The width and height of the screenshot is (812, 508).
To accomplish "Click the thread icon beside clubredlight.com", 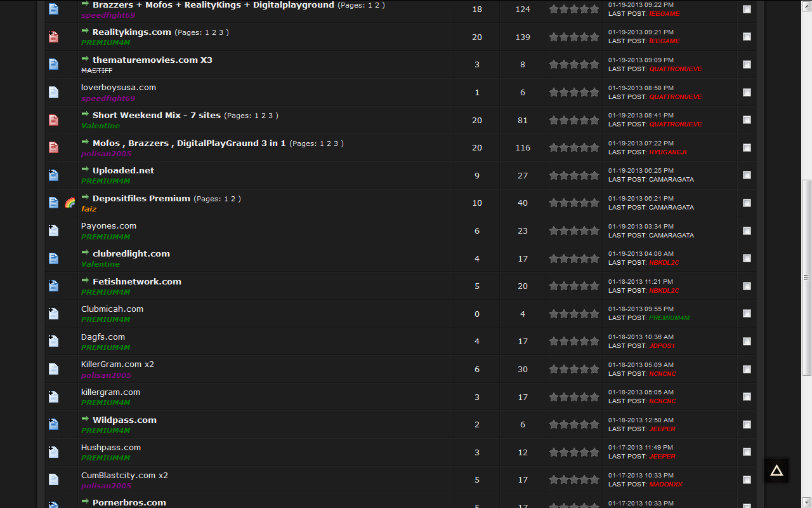I will coord(53,258).
